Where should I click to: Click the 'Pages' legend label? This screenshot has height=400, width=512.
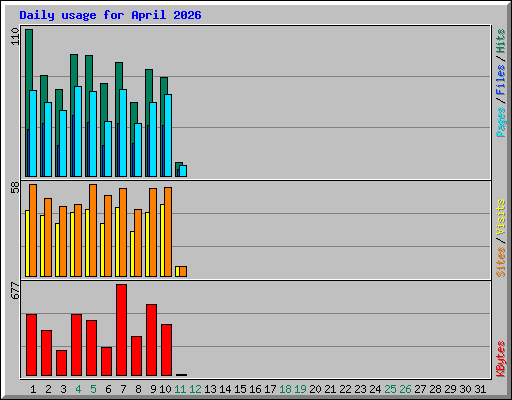(501, 122)
